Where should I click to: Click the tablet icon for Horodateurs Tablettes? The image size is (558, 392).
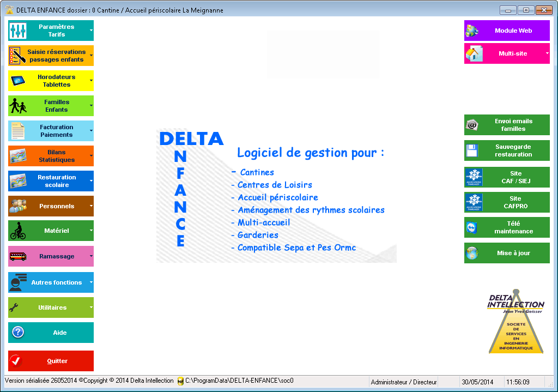tap(18, 81)
